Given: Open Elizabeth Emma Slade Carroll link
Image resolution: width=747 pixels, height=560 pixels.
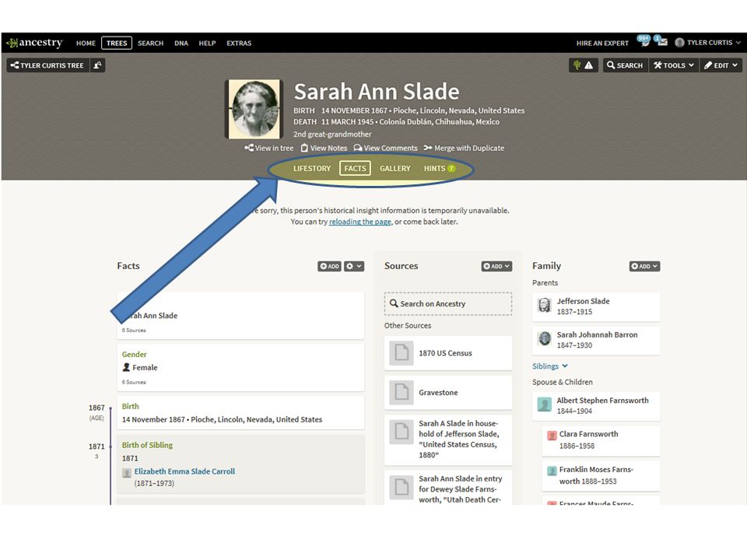Looking at the screenshot, I should [x=184, y=471].
